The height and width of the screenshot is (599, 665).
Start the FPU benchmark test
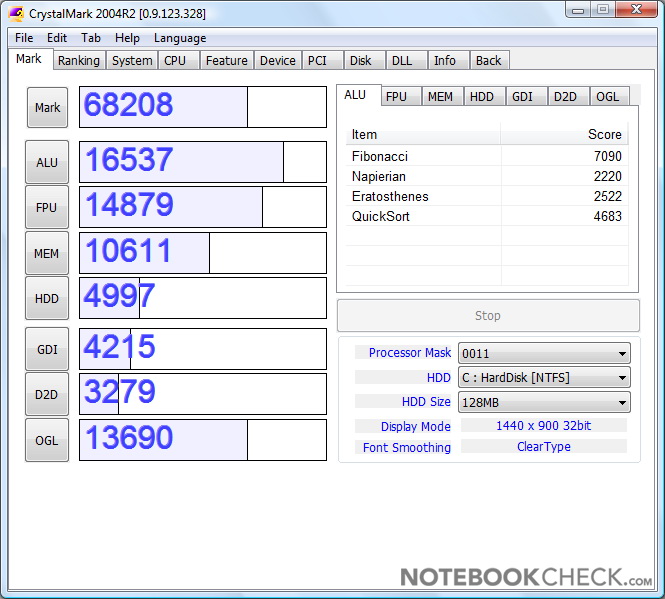pos(47,207)
